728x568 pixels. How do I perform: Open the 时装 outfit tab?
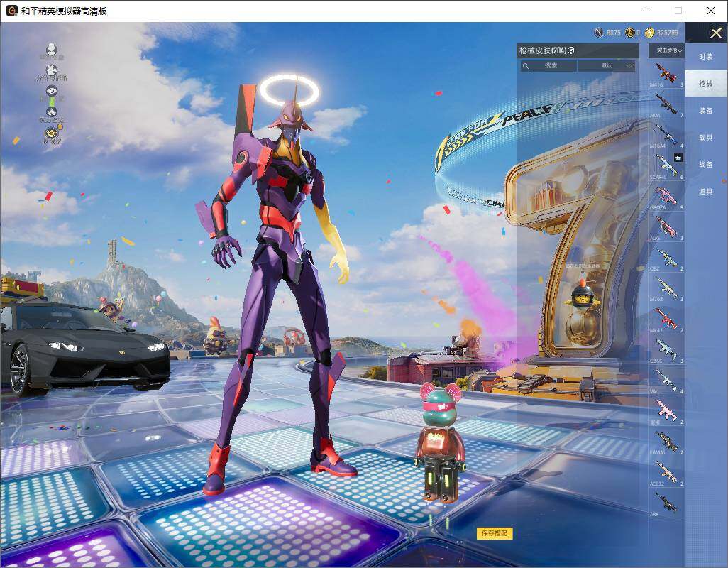click(x=706, y=57)
